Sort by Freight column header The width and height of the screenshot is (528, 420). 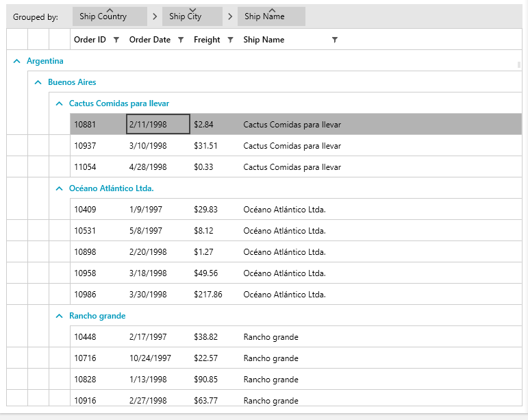point(207,40)
